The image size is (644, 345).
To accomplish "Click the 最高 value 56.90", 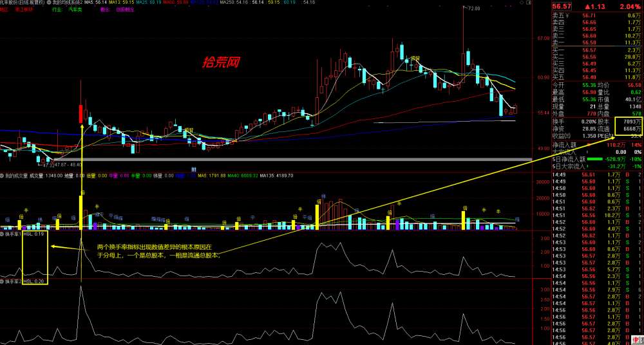I will (x=589, y=91).
